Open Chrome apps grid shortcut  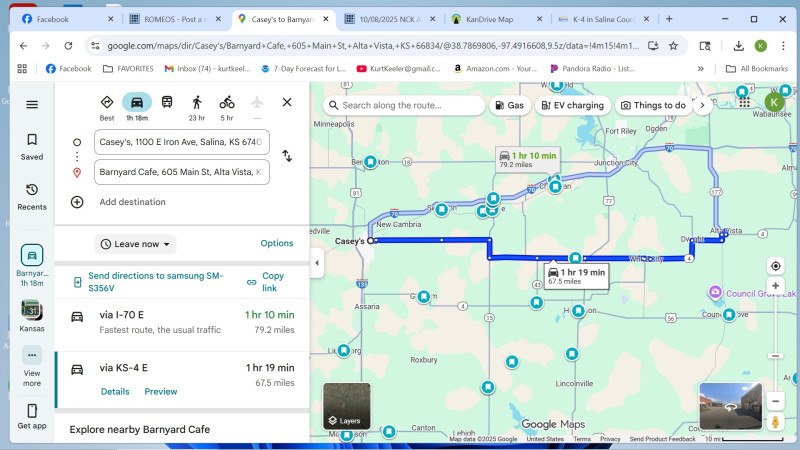[x=22, y=68]
